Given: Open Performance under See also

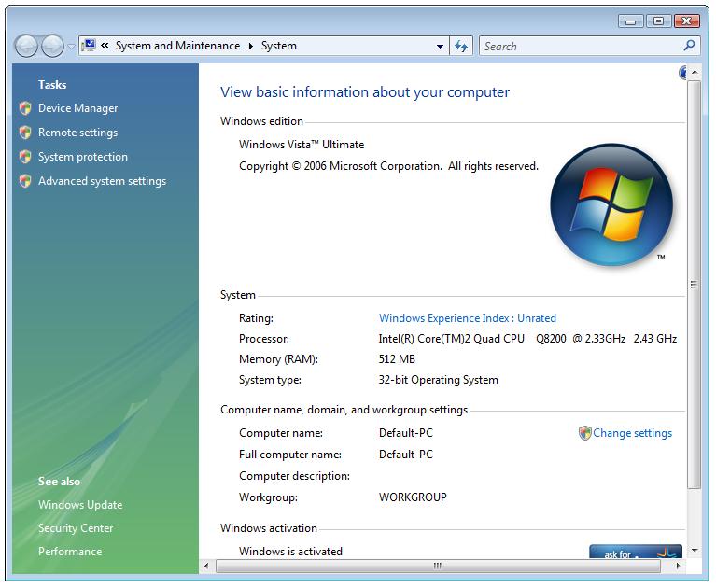Looking at the screenshot, I should 70,552.
